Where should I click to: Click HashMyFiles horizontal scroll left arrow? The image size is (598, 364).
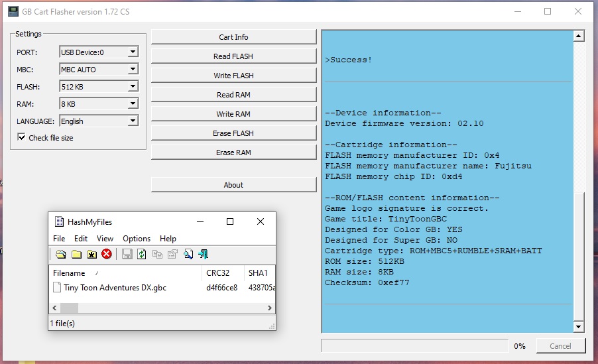coord(54,308)
